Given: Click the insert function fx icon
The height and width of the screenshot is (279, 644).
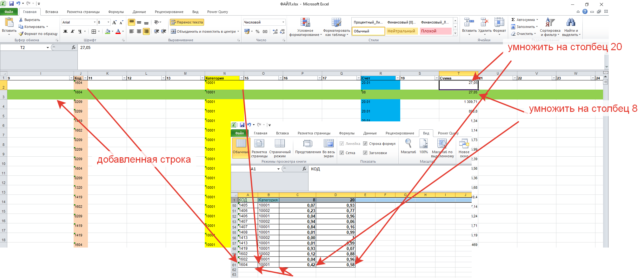Looking at the screenshot, I should (74, 47).
